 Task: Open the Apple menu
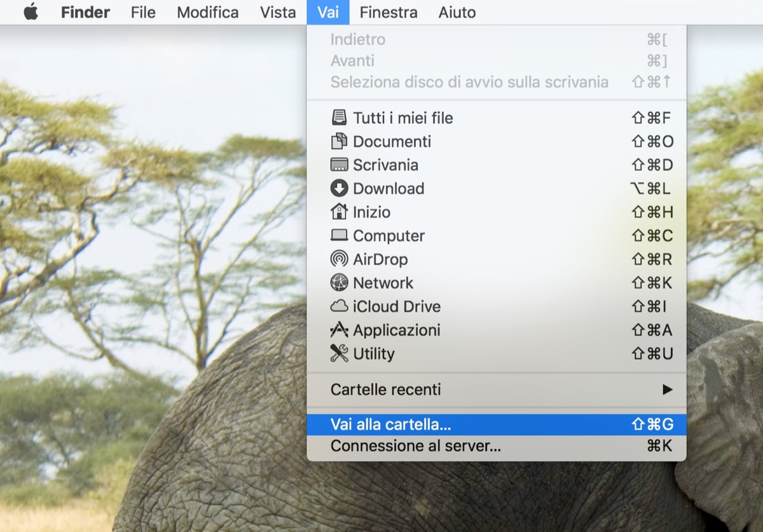point(31,12)
